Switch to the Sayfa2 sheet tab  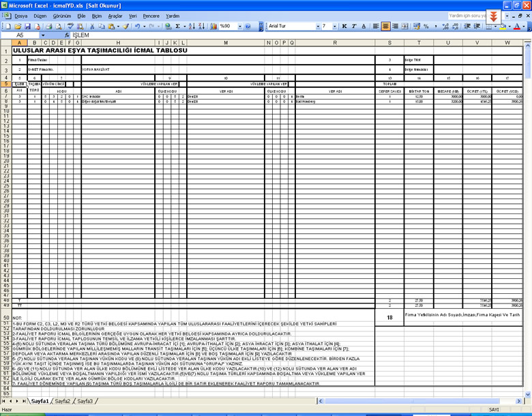pyautogui.click(x=63, y=401)
